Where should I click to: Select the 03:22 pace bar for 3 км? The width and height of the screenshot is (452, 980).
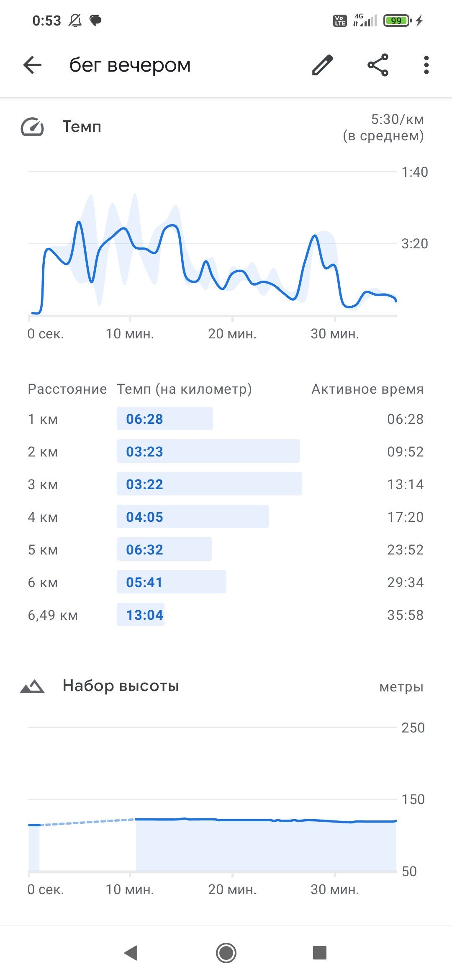pos(209,484)
